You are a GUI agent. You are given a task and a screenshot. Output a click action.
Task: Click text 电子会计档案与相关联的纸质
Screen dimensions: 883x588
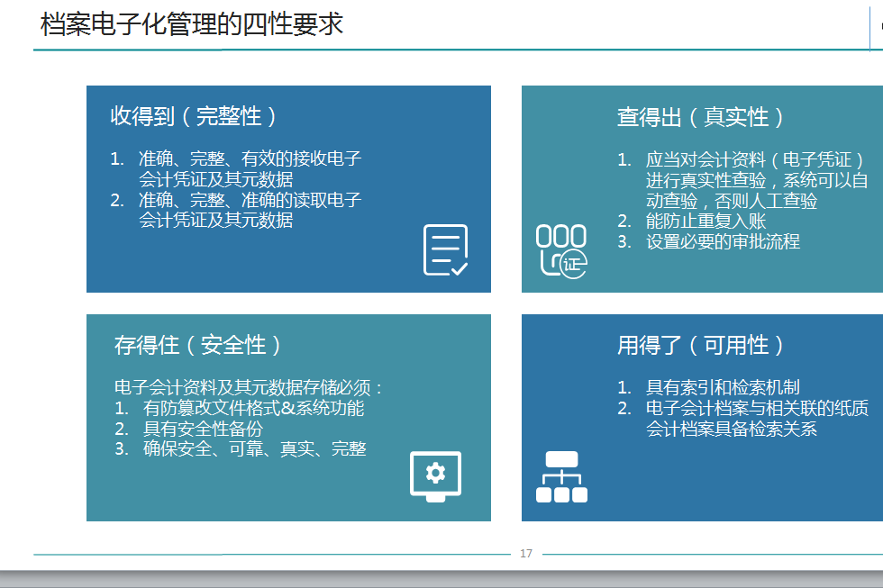(757, 408)
